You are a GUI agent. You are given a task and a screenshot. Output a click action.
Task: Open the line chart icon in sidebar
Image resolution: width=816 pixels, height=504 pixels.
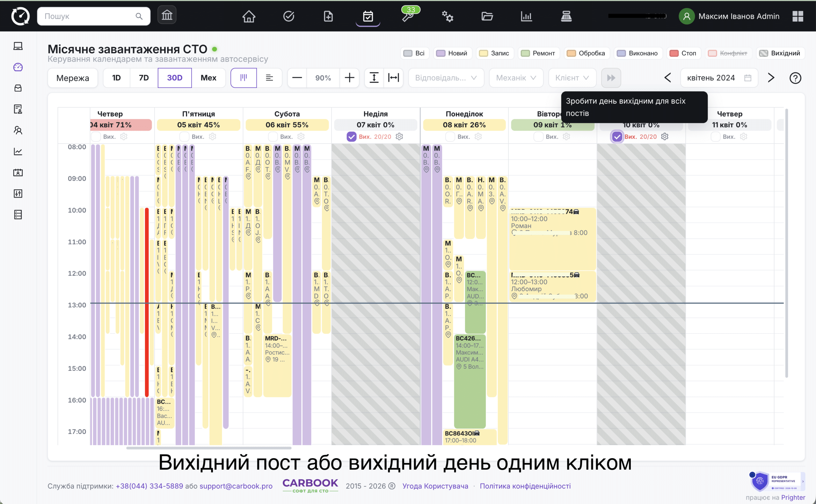tap(18, 151)
